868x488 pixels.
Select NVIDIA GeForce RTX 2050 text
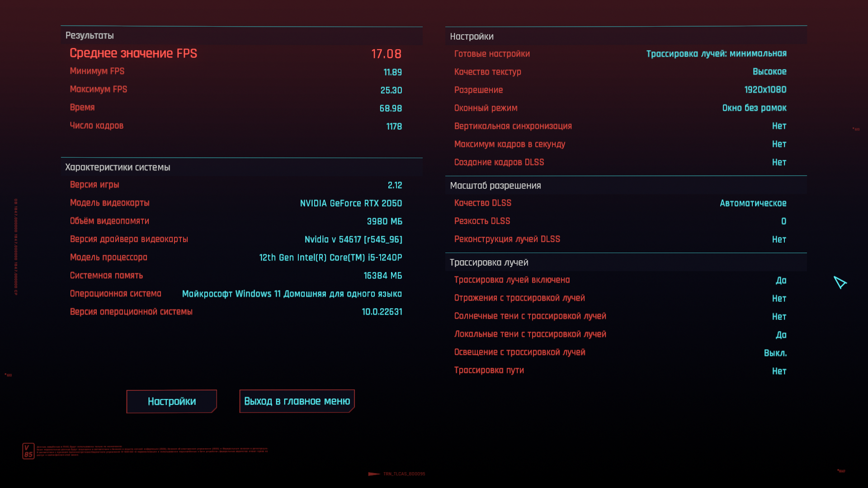tap(351, 203)
